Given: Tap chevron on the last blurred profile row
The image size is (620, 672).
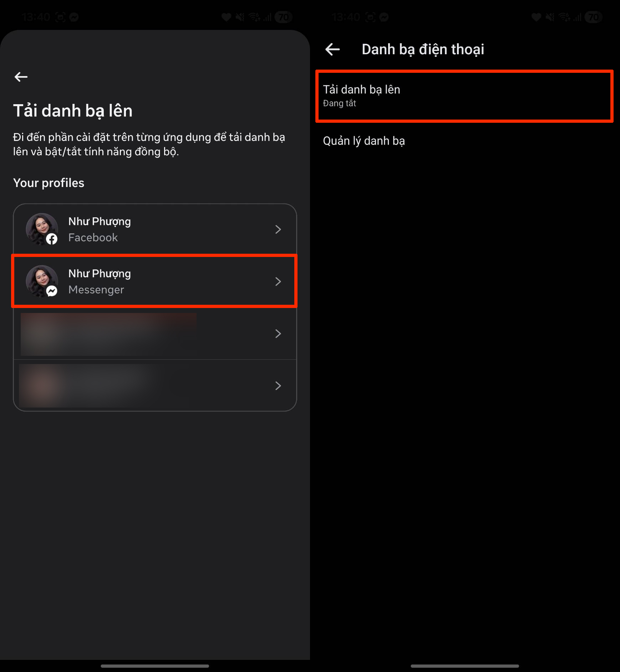Looking at the screenshot, I should (x=278, y=386).
